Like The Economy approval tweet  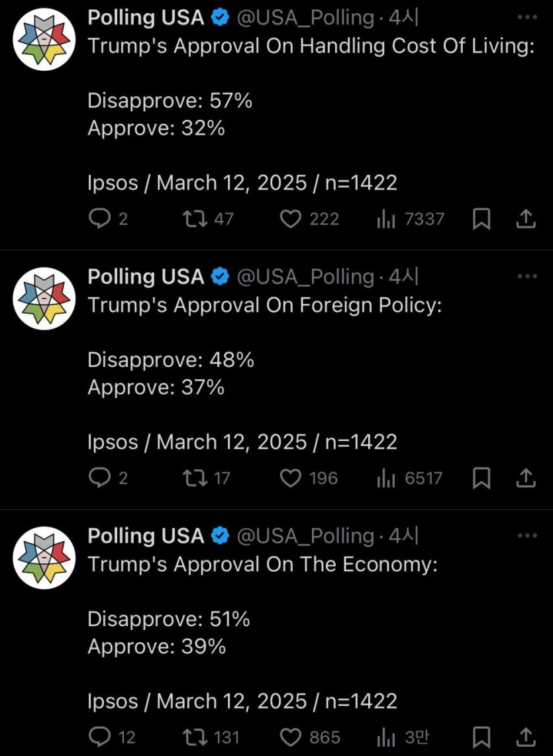[x=290, y=737]
